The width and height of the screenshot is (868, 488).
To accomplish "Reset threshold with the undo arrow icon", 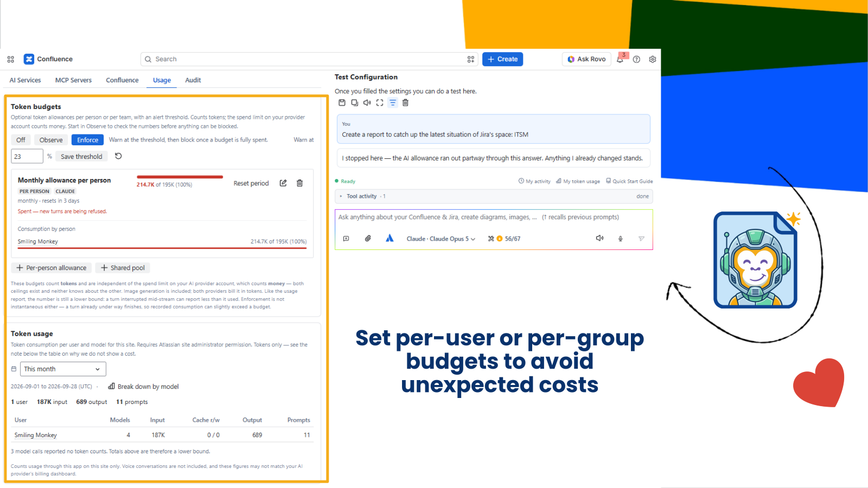I will (x=118, y=156).
